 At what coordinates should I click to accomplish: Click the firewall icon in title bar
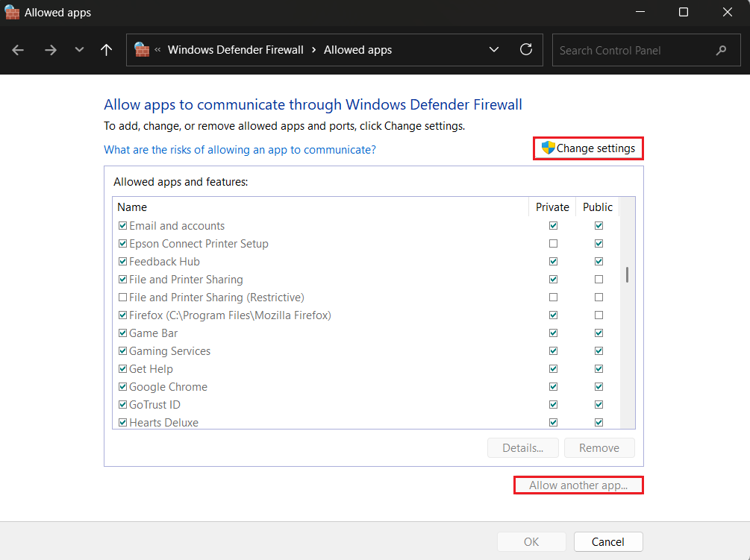point(12,12)
